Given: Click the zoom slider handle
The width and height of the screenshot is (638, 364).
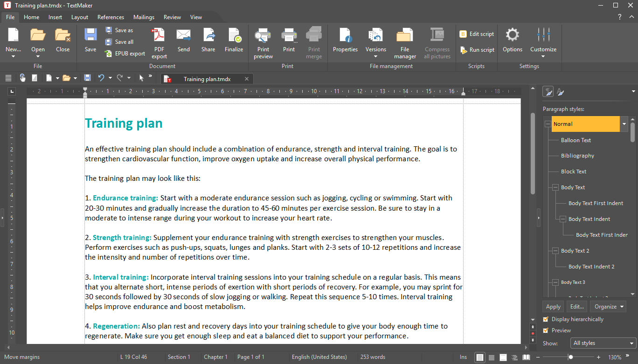Looking at the screenshot, I should [x=570, y=357].
